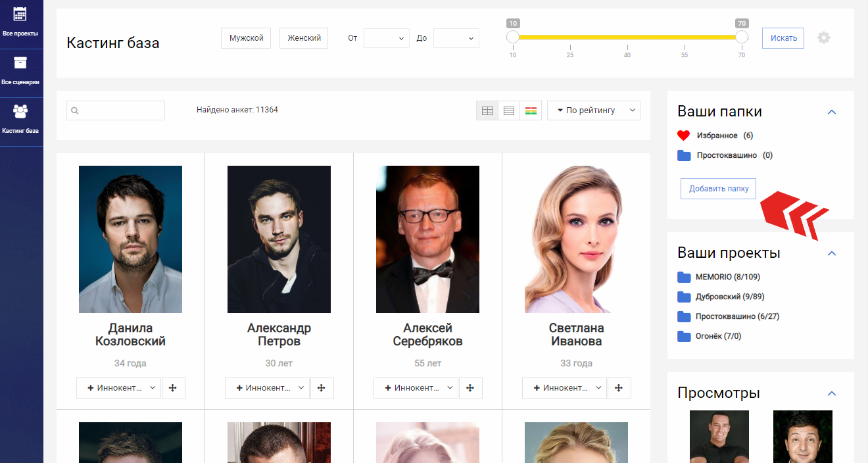The width and height of the screenshot is (868, 463).
Task: Switch to colored table view
Action: [x=531, y=110]
